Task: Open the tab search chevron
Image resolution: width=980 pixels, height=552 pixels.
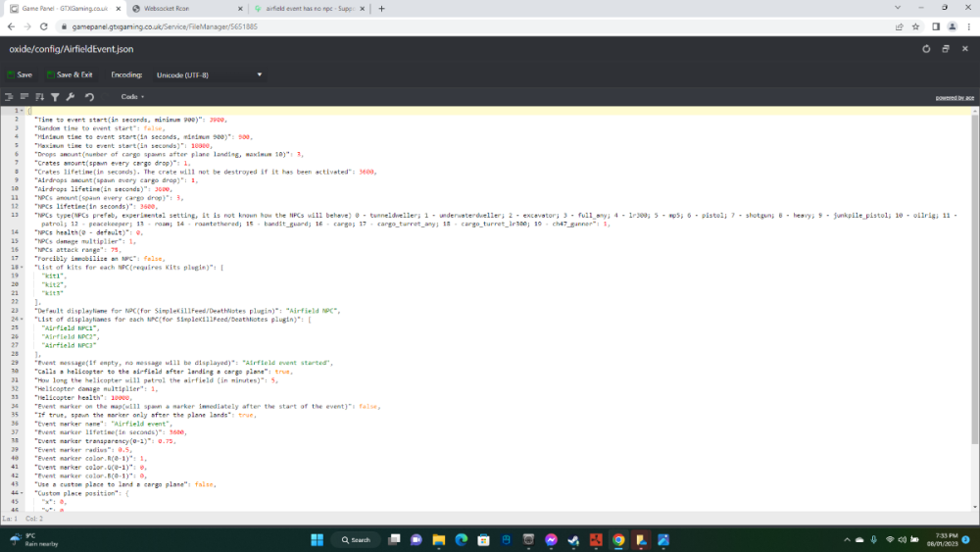Action: click(x=898, y=8)
